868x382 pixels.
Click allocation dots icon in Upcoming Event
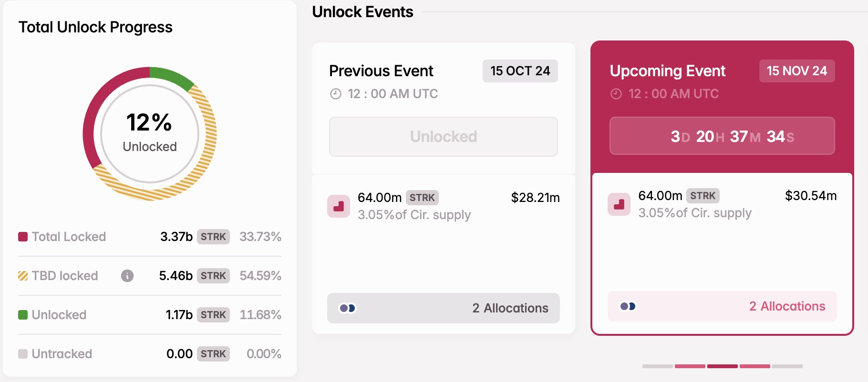pos(628,306)
